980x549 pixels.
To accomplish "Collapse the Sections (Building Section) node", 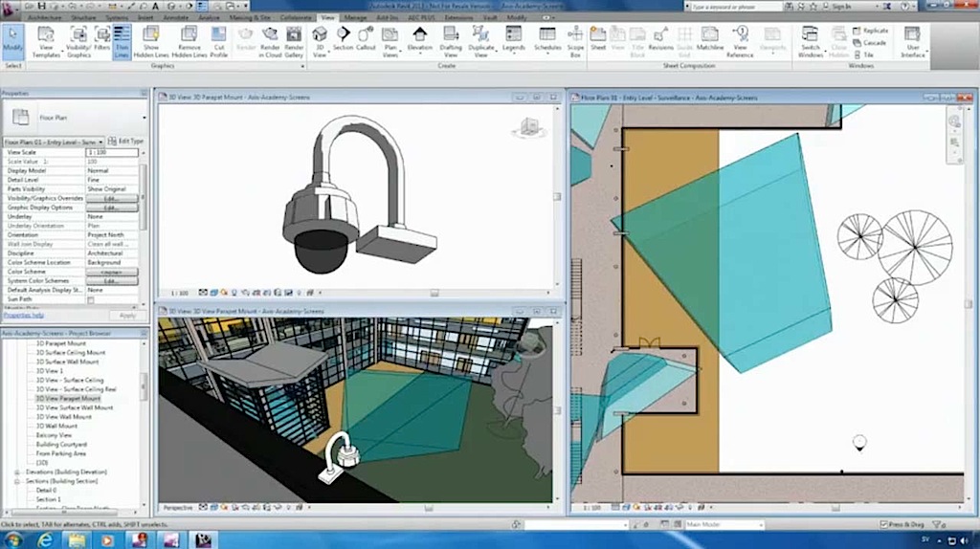I will 16,481.
